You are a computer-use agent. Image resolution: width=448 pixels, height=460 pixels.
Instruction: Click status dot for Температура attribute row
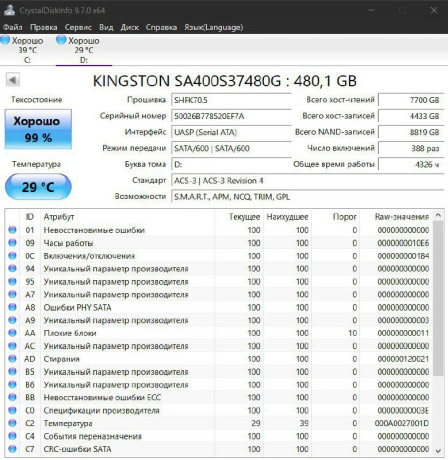(12, 423)
